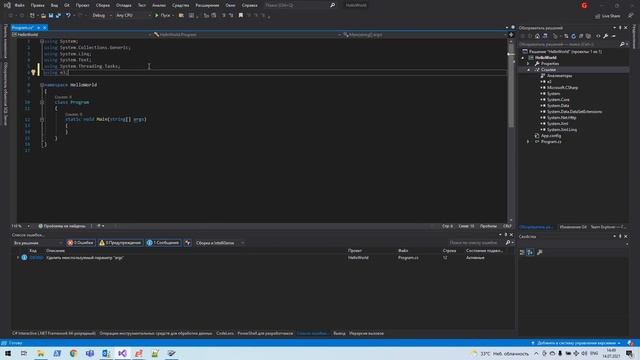
Task: Open the Файл menu
Action: (19, 5)
